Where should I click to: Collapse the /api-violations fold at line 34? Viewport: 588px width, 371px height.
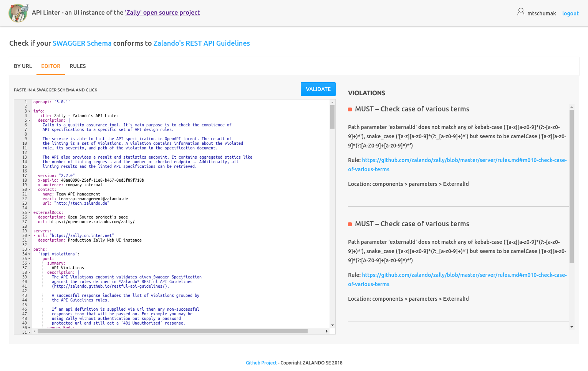coord(29,254)
